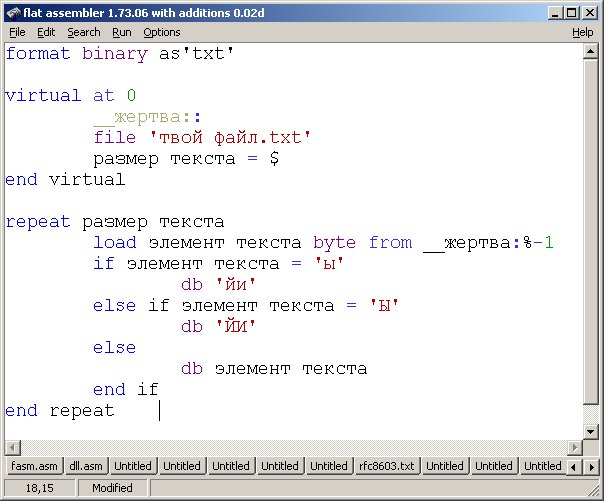This screenshot has width=604, height=501.
Task: Click the db 'йи' lowercase line
Action: (218, 285)
